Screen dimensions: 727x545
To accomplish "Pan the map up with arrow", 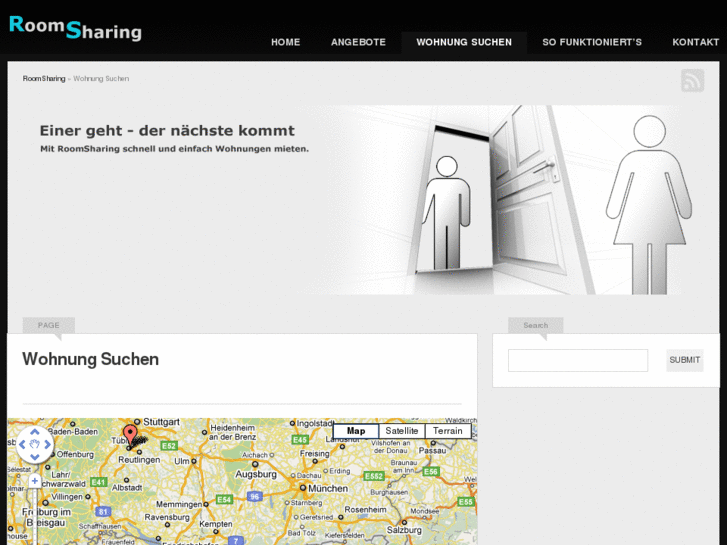I will point(35,432).
